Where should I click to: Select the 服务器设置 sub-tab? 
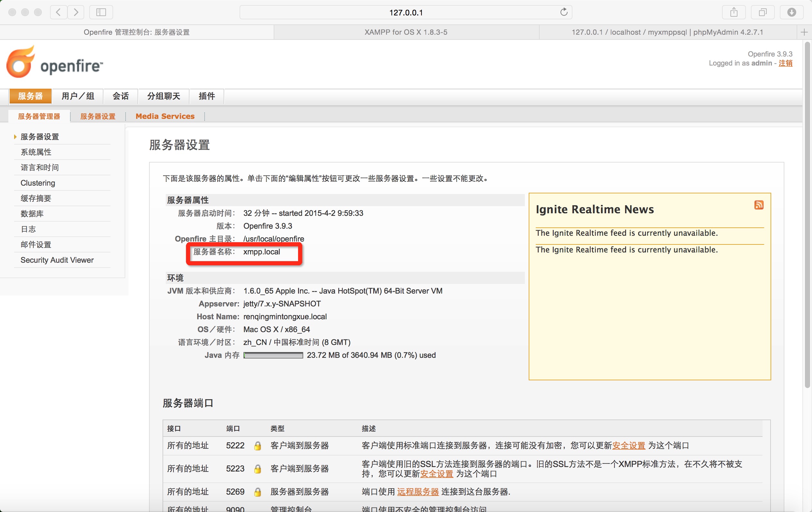tap(98, 116)
